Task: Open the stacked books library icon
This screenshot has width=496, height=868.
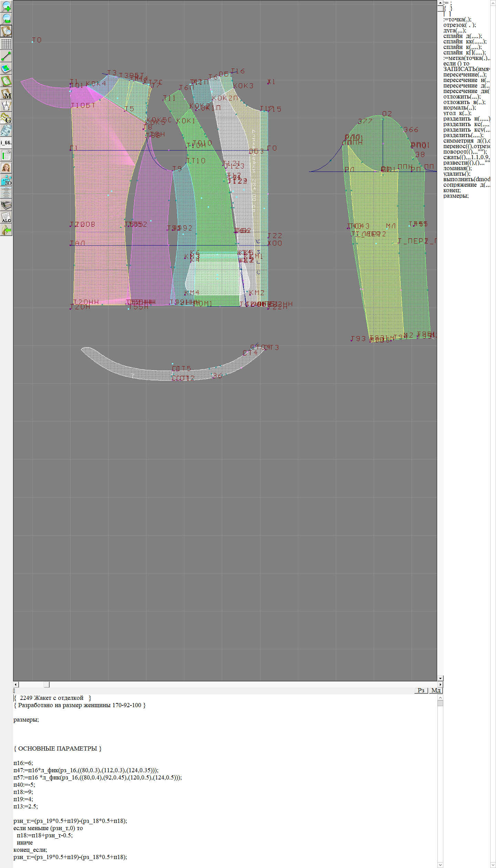Action: (6, 205)
